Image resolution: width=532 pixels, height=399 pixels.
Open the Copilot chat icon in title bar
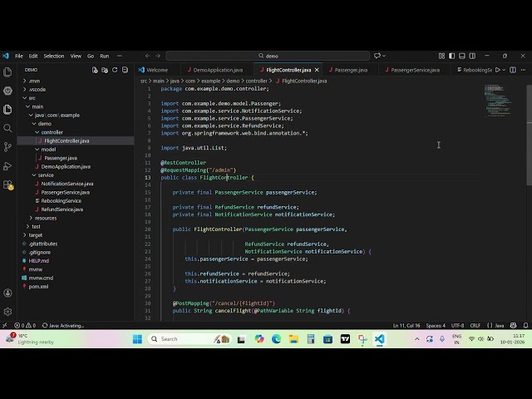(377, 56)
